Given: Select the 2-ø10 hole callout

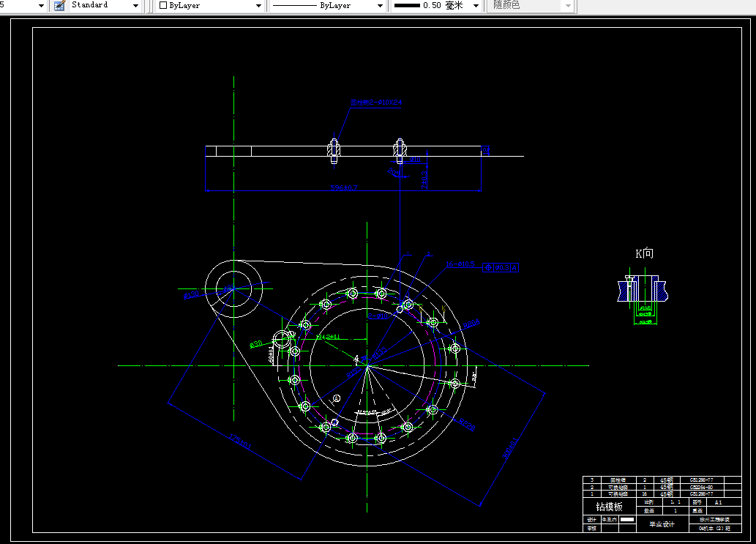Looking at the screenshot, I should [378, 316].
